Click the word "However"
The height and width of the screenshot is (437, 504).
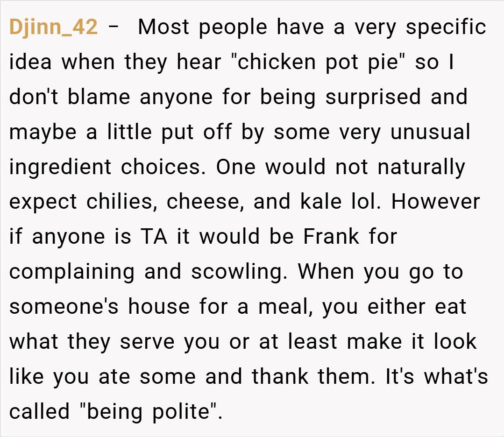click(435, 202)
